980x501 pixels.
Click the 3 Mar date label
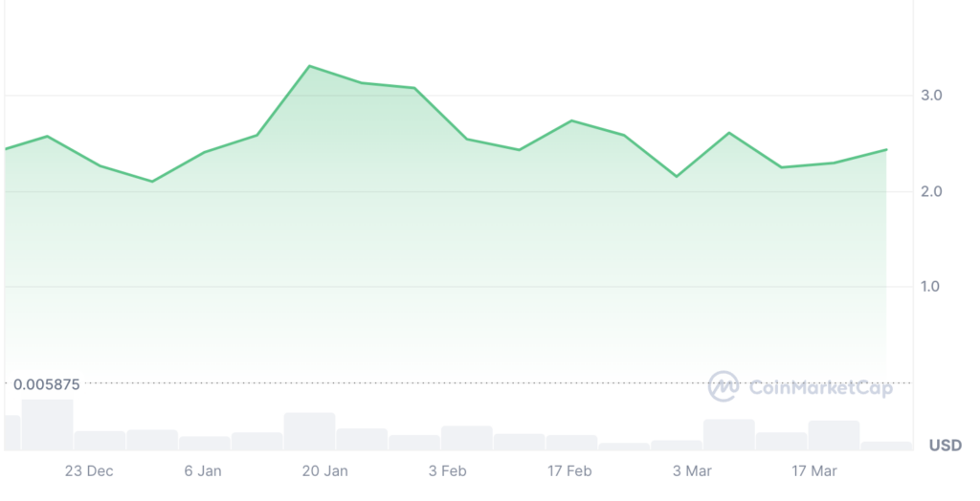692,470
